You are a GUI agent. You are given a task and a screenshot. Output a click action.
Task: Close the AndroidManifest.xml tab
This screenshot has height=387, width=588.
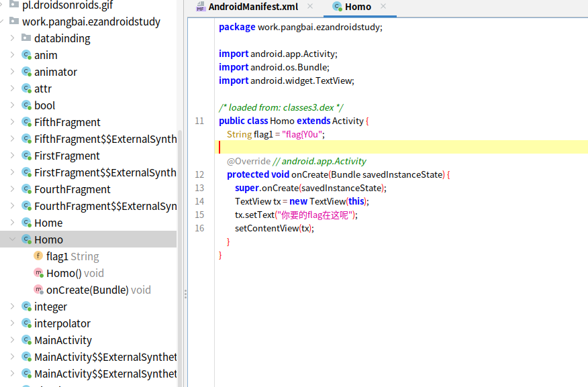[309, 7]
